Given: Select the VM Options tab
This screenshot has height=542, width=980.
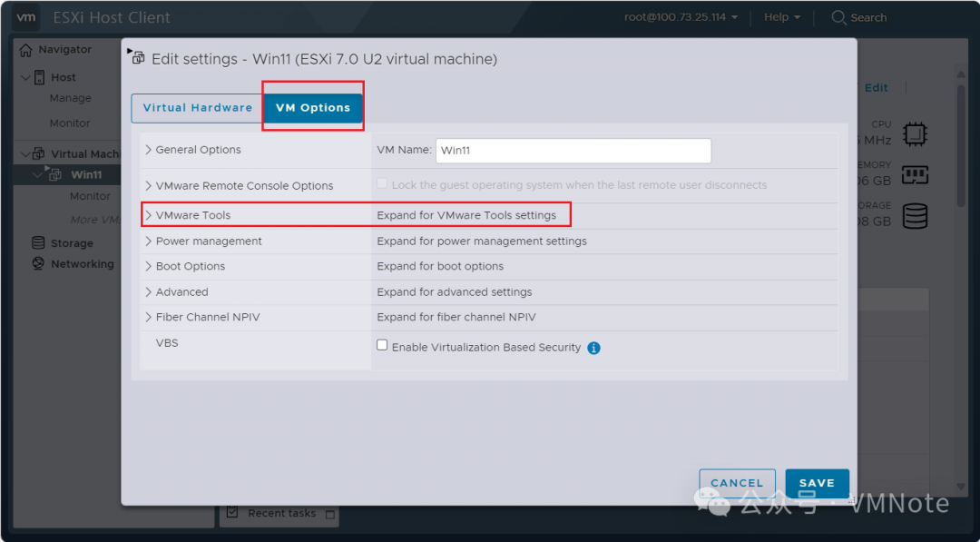Looking at the screenshot, I should coord(312,107).
